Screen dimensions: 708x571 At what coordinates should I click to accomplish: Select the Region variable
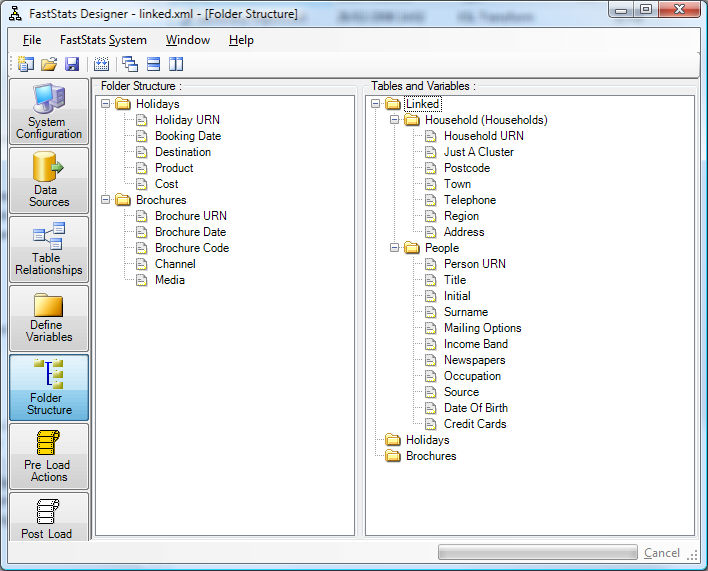(461, 216)
